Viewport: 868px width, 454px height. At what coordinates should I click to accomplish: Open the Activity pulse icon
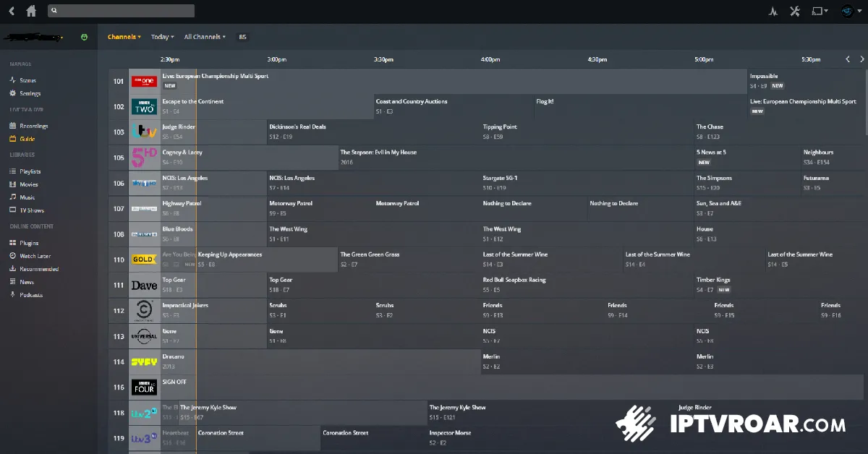[x=773, y=11]
